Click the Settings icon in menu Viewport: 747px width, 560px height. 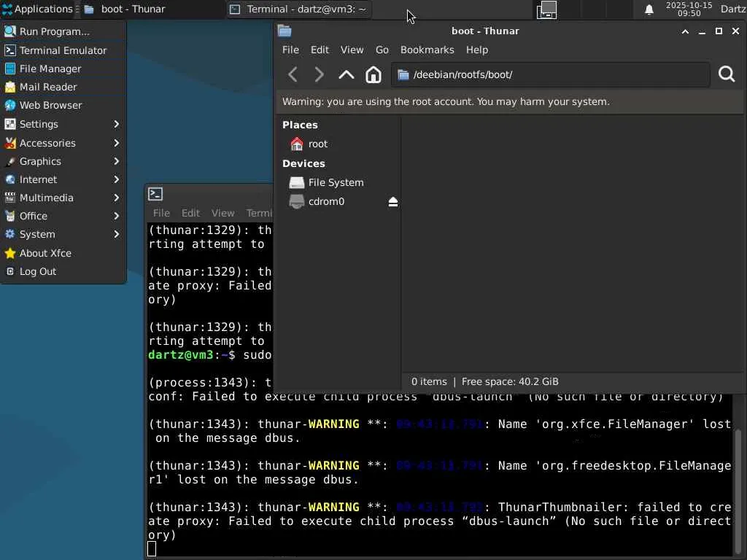coord(10,124)
